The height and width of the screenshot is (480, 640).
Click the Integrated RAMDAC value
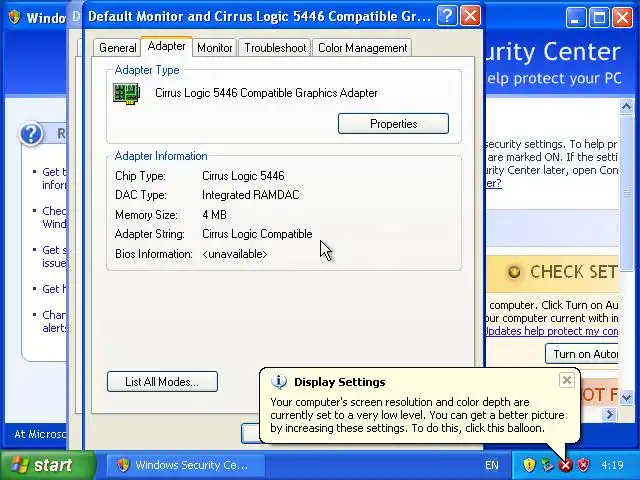251,195
